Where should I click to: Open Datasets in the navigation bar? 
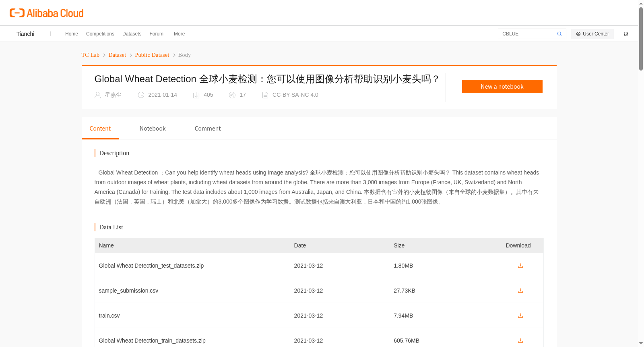[132, 34]
